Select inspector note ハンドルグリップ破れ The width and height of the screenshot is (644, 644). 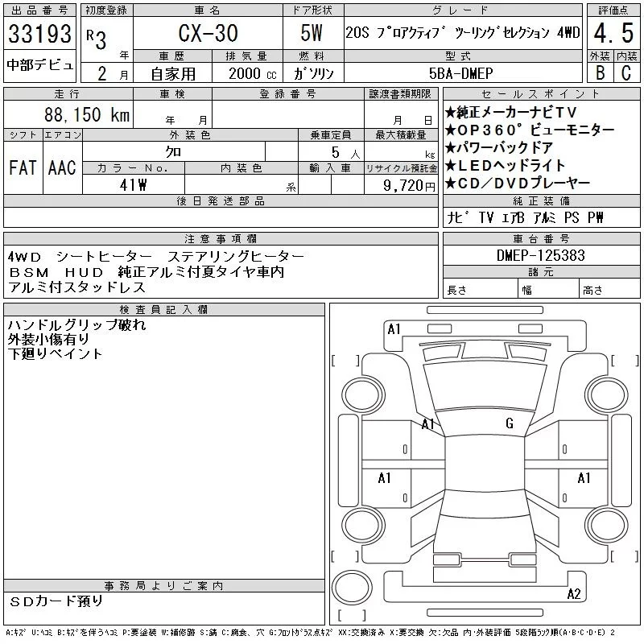[76, 325]
